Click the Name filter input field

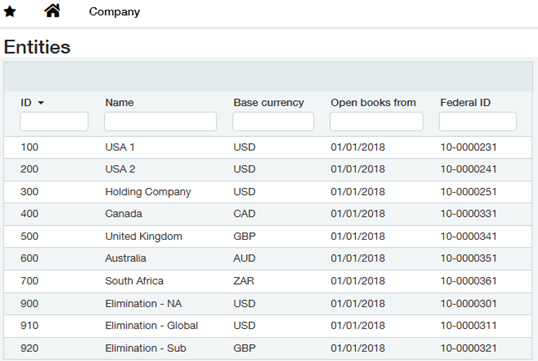(x=161, y=121)
